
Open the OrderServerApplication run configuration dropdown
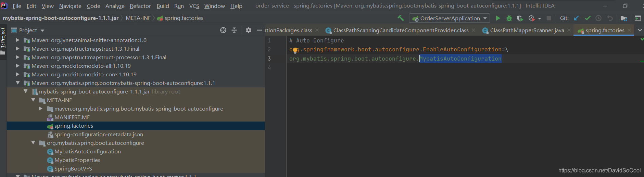tap(450, 18)
